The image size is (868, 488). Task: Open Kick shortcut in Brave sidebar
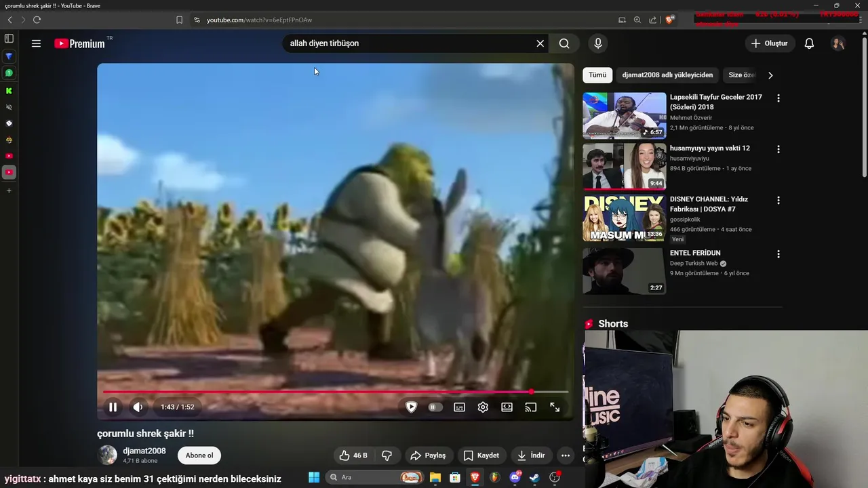point(9,90)
